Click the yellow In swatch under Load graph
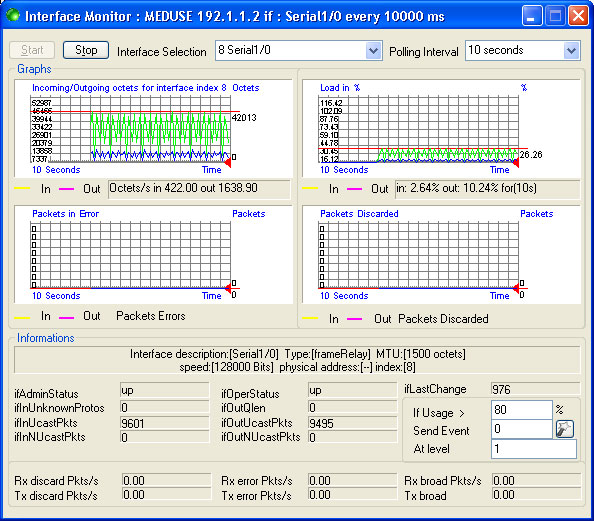 pos(310,188)
